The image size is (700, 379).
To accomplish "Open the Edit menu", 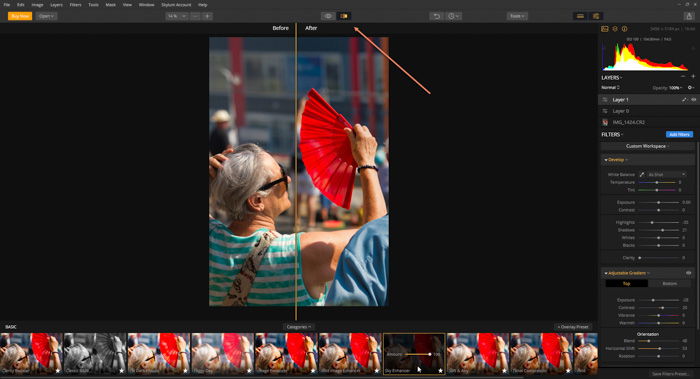I will pyautogui.click(x=21, y=4).
